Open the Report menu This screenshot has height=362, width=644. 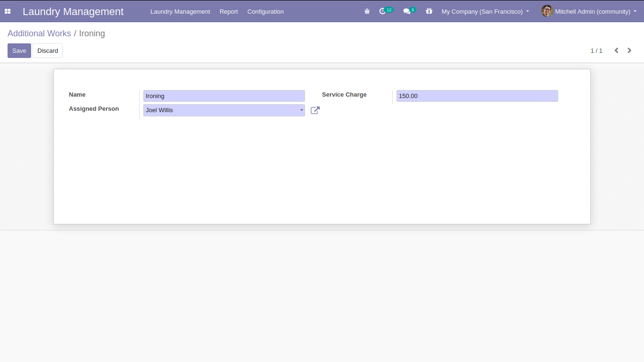pos(229,11)
